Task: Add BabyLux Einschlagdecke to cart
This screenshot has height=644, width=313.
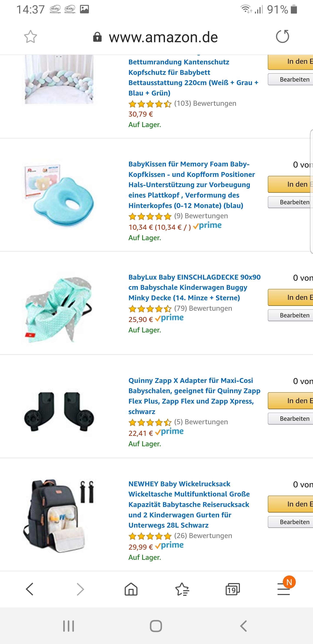Action: [291, 297]
